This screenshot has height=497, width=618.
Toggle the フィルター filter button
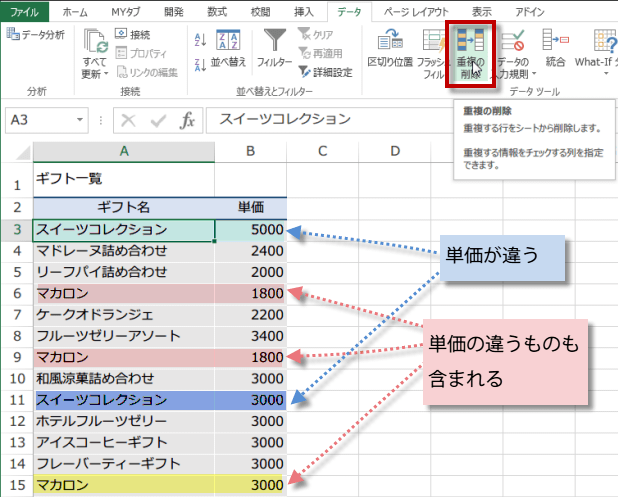pyautogui.click(x=274, y=50)
